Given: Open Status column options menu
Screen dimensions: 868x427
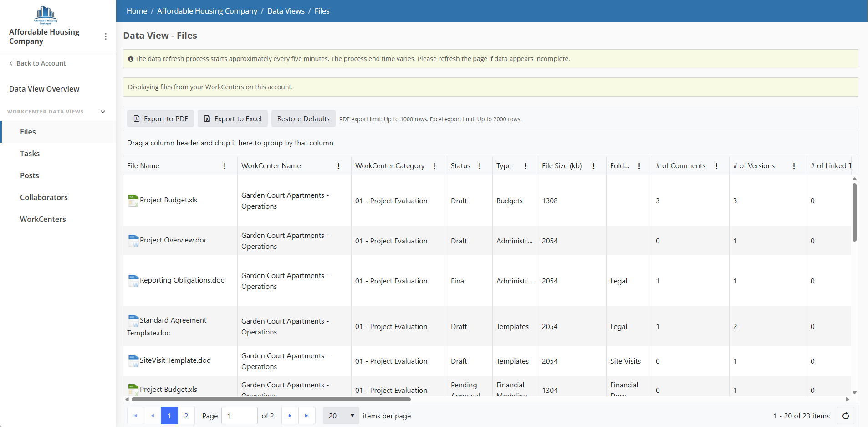Looking at the screenshot, I should [480, 166].
